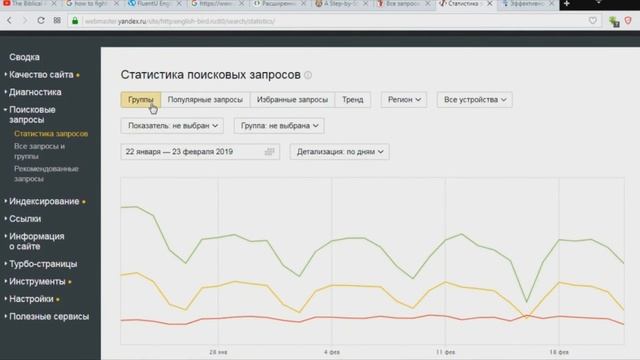Go back with browser back arrow
This screenshot has height=360, width=640.
(9, 20)
